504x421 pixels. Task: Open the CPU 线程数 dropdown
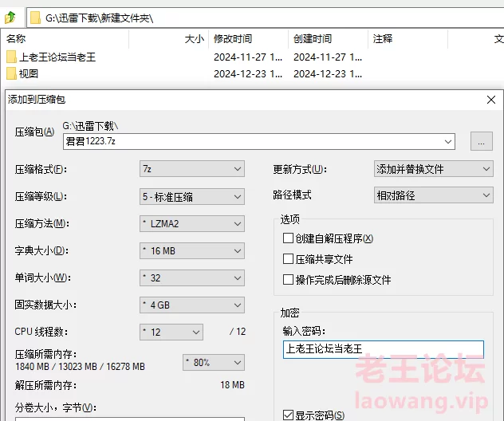(x=171, y=332)
